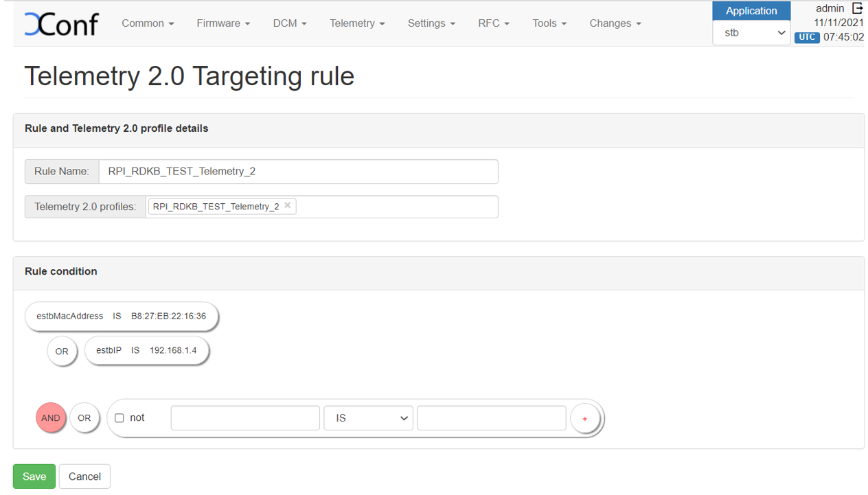
Task: Select the estbIP IS 192.168.1.4 condition
Action: [146, 351]
